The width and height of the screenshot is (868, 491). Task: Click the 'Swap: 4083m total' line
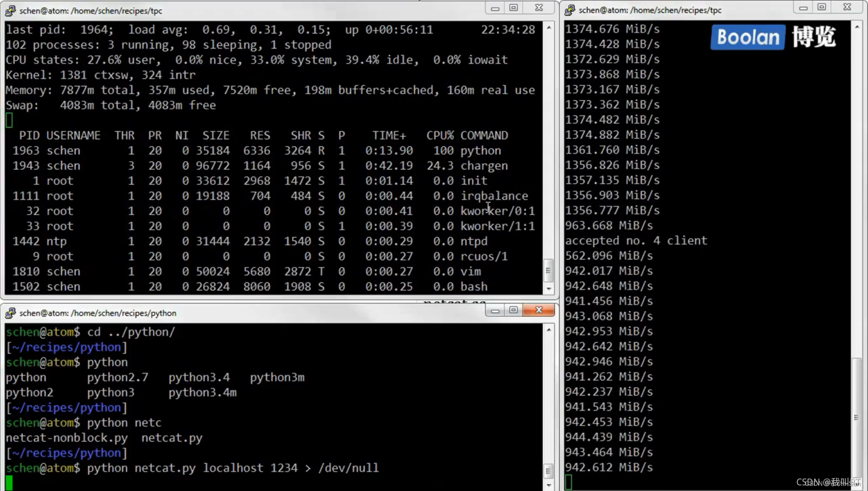pyautogui.click(x=111, y=105)
